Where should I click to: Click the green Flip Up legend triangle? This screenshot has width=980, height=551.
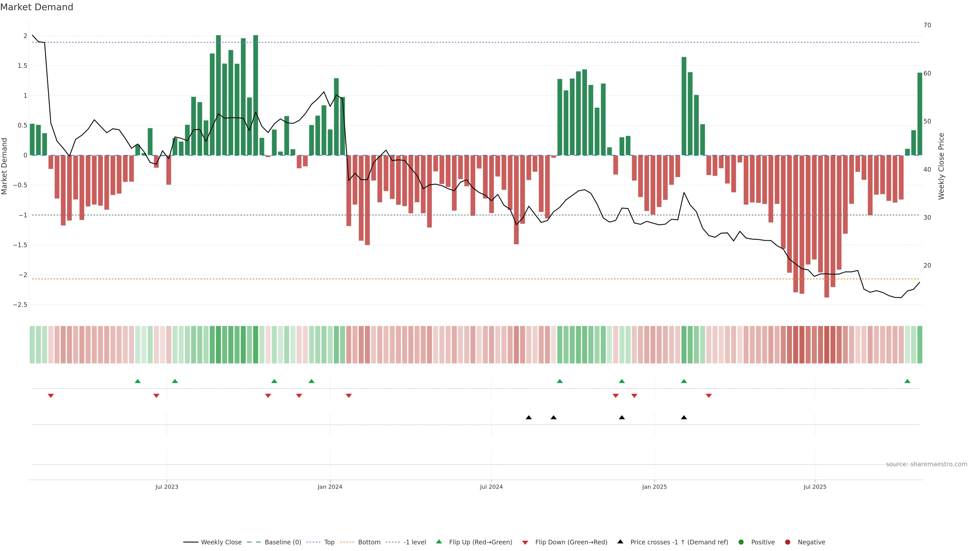coord(439,542)
